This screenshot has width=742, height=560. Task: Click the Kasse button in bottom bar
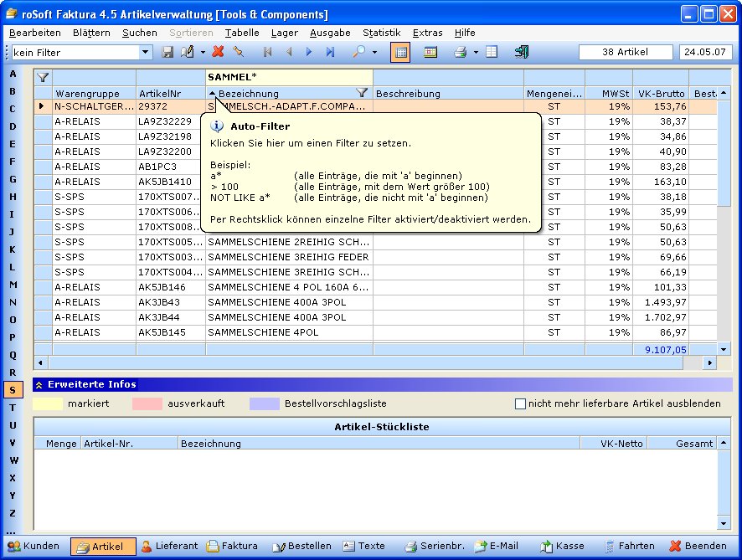tap(562, 546)
